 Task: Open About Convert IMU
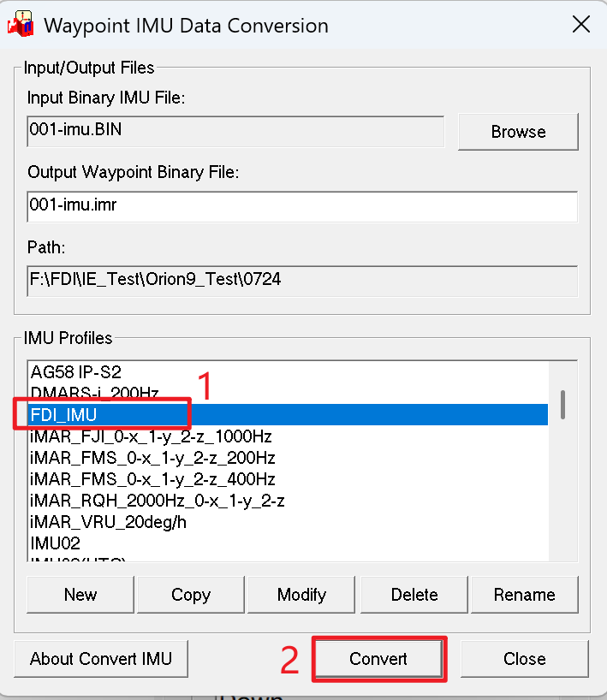point(101,659)
